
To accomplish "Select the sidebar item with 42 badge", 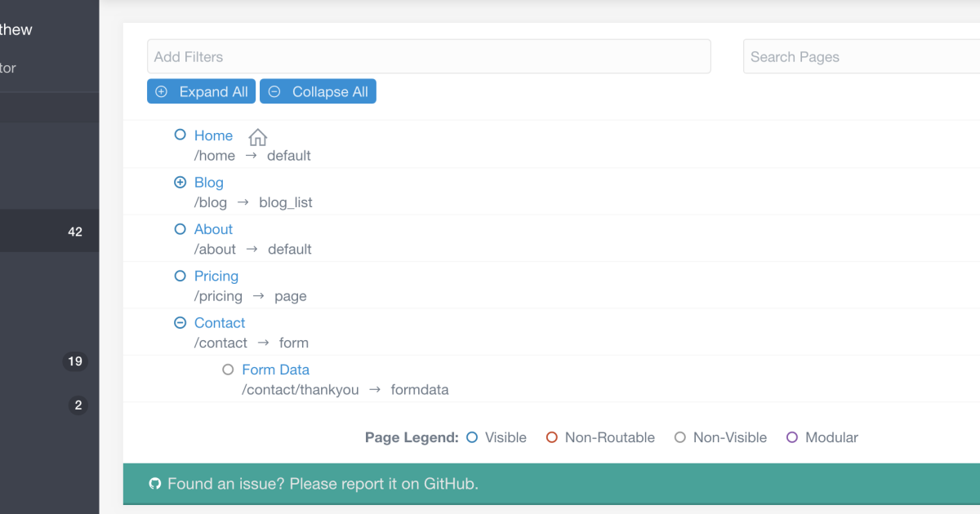I will [x=49, y=232].
